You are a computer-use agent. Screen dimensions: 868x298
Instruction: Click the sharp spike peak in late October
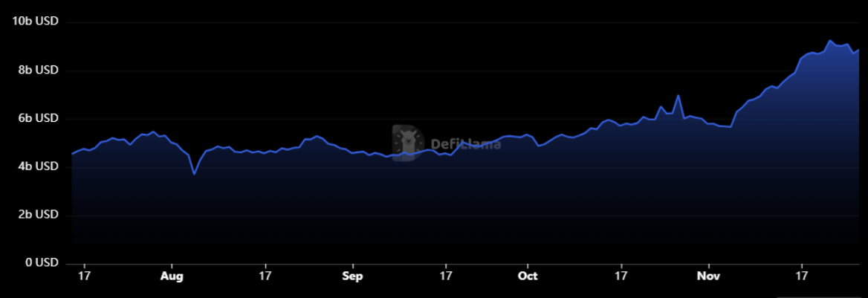coord(678,95)
